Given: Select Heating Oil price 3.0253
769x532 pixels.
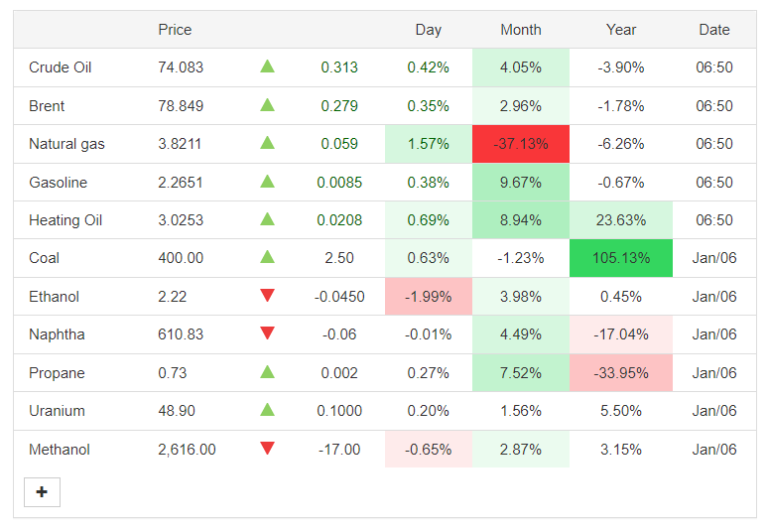Looking at the screenshot, I should [181, 220].
